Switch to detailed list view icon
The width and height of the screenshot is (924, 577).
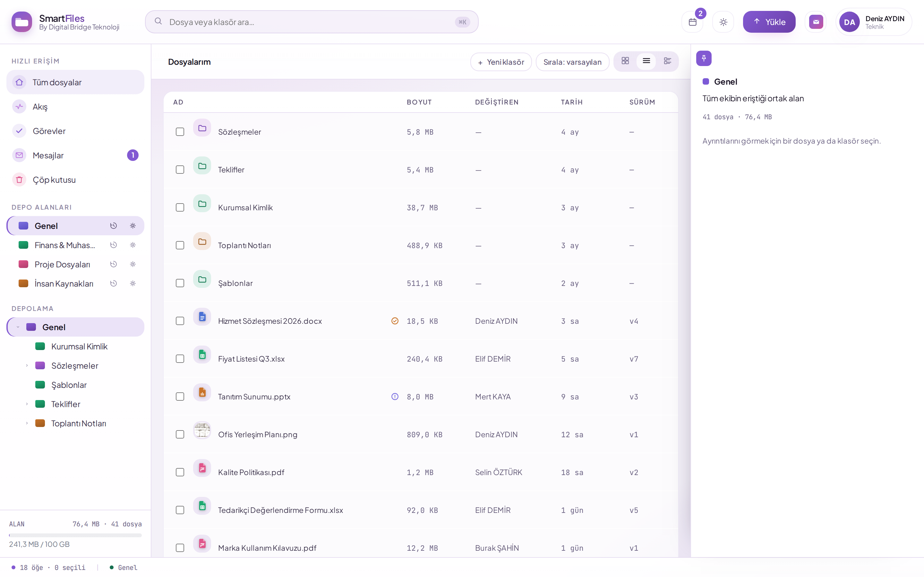tap(667, 61)
